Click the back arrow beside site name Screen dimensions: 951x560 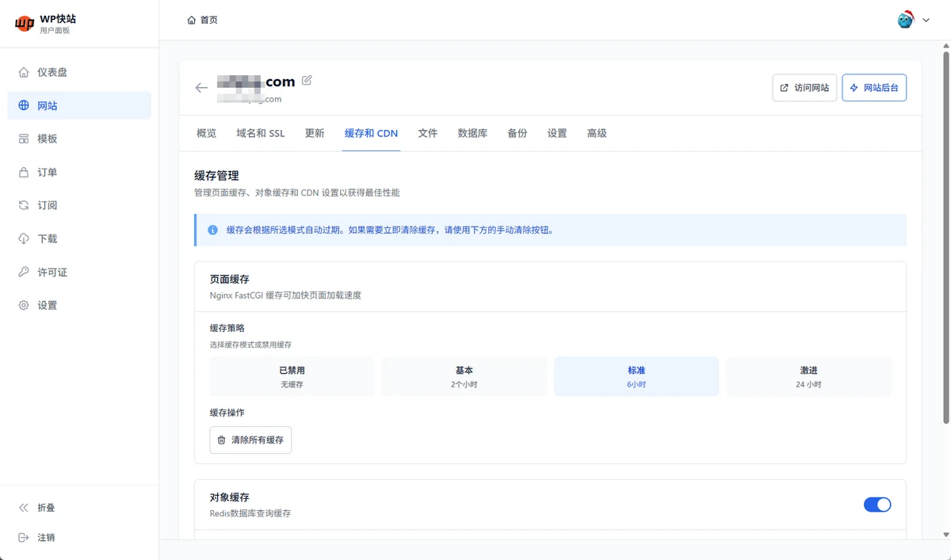(201, 88)
